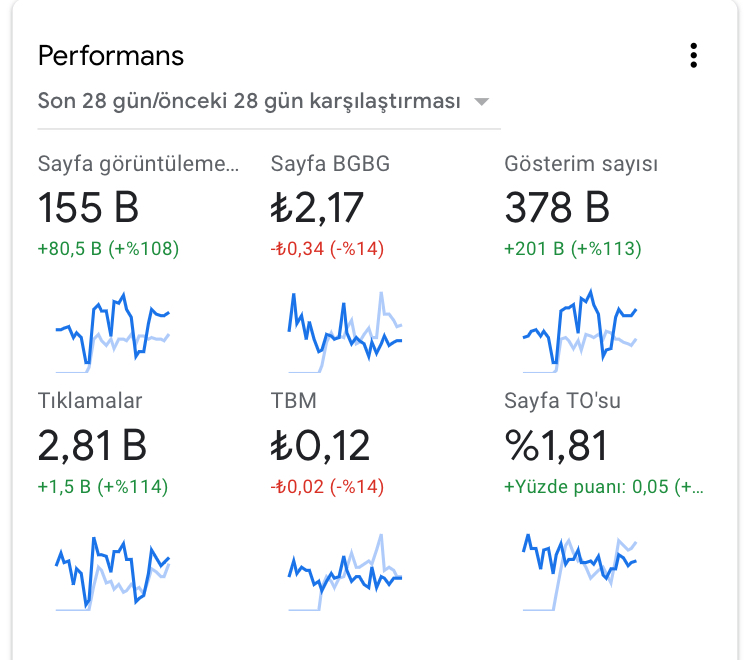Open the Sayfa TO'su sparkline chart

(x=579, y=572)
